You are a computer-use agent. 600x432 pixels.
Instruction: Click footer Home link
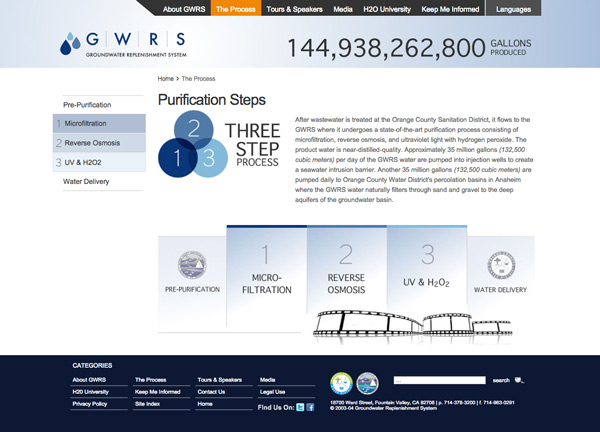205,404
